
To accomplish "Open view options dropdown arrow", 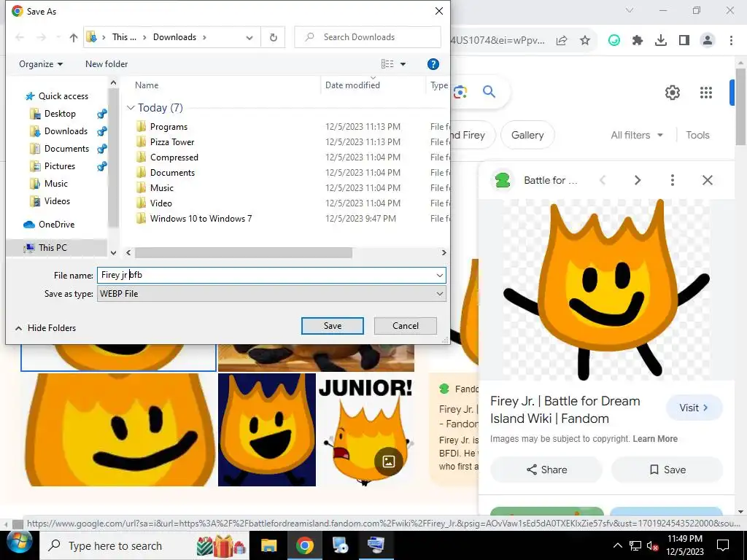I will click(x=403, y=64).
